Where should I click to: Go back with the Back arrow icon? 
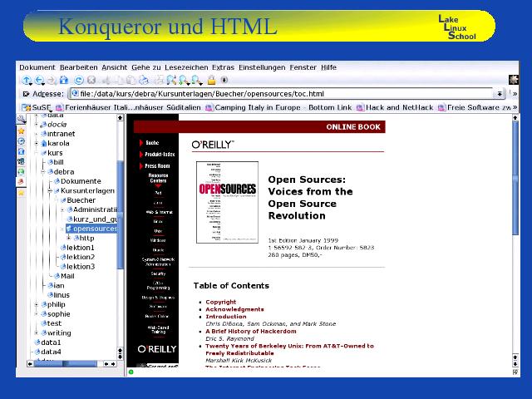39,80
